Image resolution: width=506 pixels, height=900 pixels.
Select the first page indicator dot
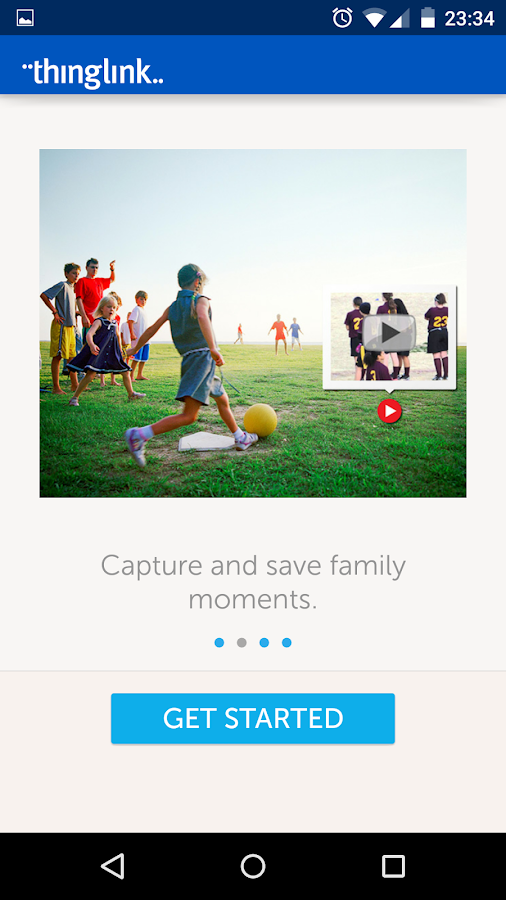(x=219, y=642)
